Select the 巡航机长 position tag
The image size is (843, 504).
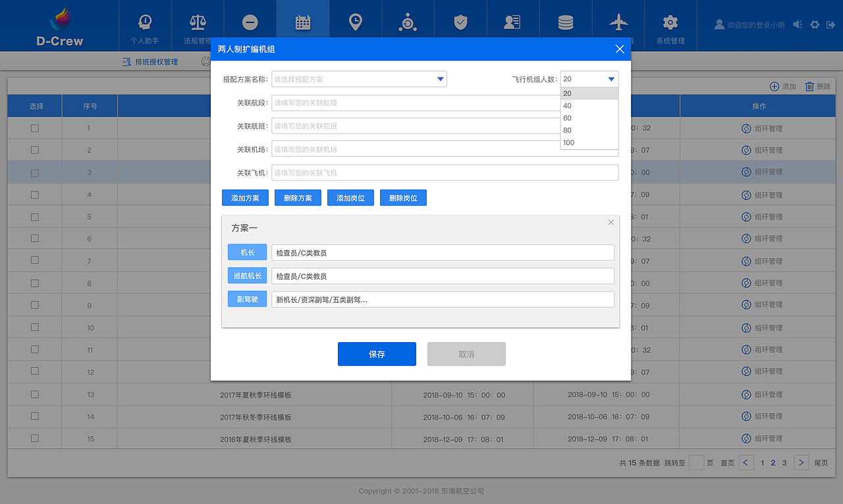[247, 276]
